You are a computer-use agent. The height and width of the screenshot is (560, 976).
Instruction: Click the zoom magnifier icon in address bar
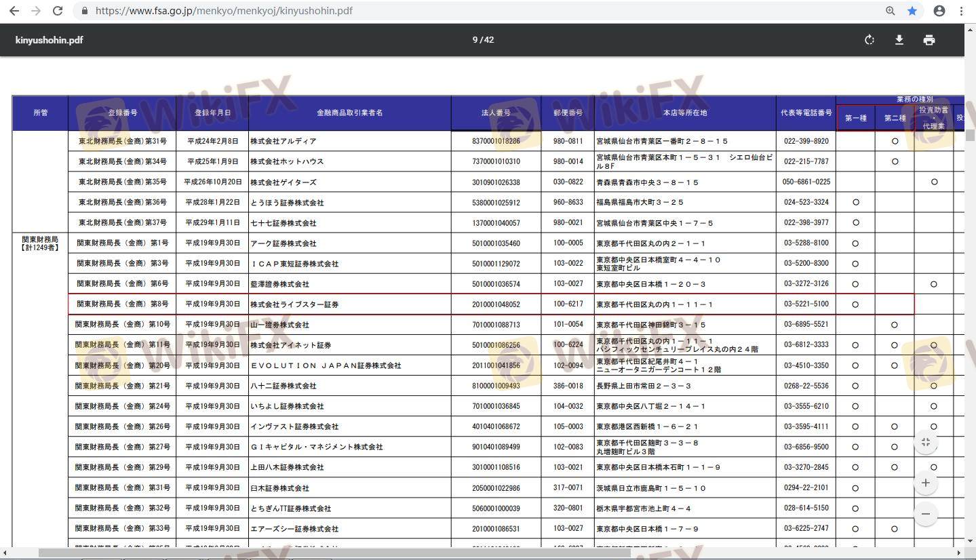click(x=891, y=11)
